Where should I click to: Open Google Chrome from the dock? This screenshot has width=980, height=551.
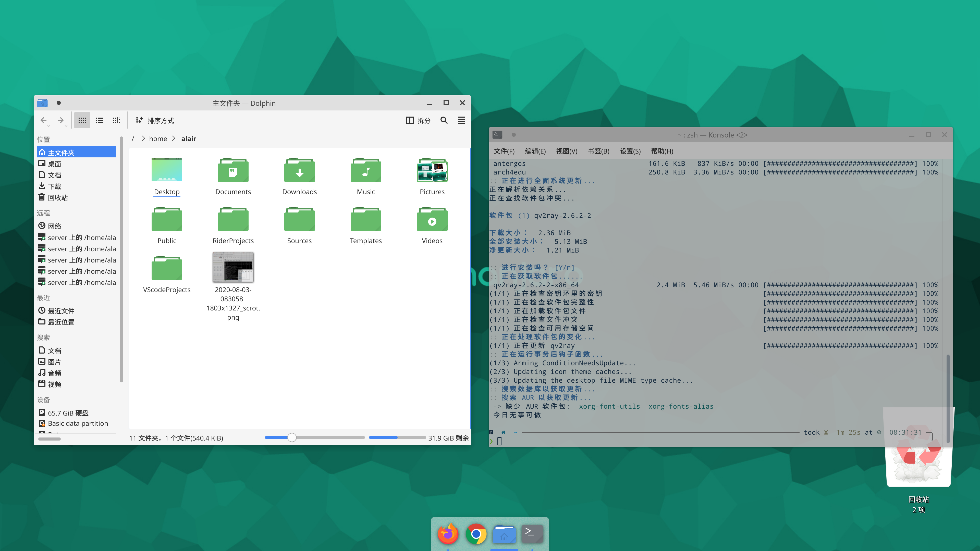tap(476, 533)
